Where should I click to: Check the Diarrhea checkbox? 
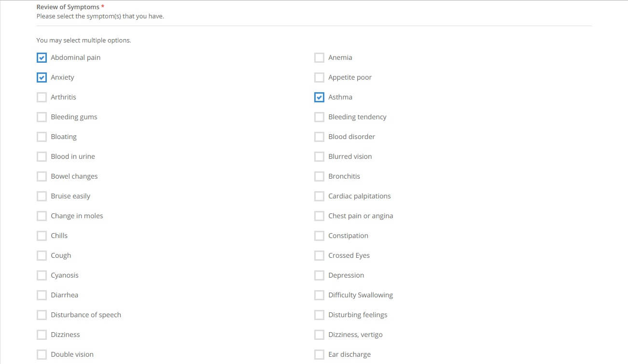point(42,295)
